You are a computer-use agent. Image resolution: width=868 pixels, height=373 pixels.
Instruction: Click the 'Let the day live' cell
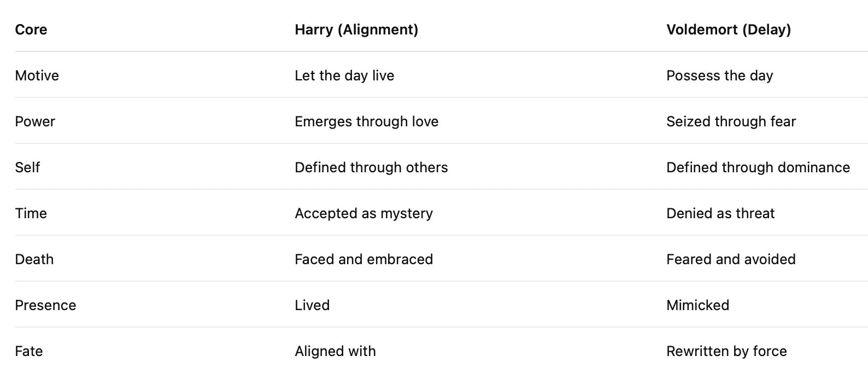click(x=344, y=75)
